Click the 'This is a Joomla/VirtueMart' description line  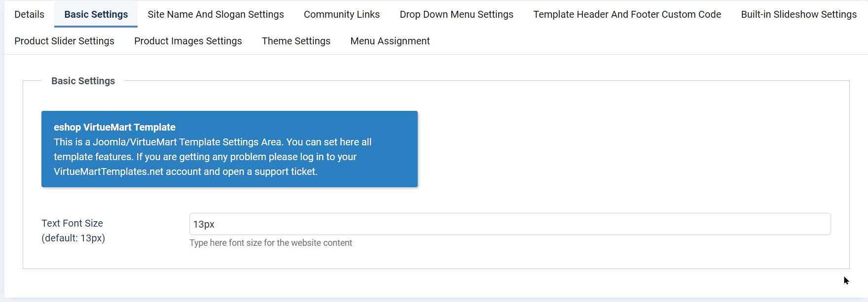tap(212, 142)
